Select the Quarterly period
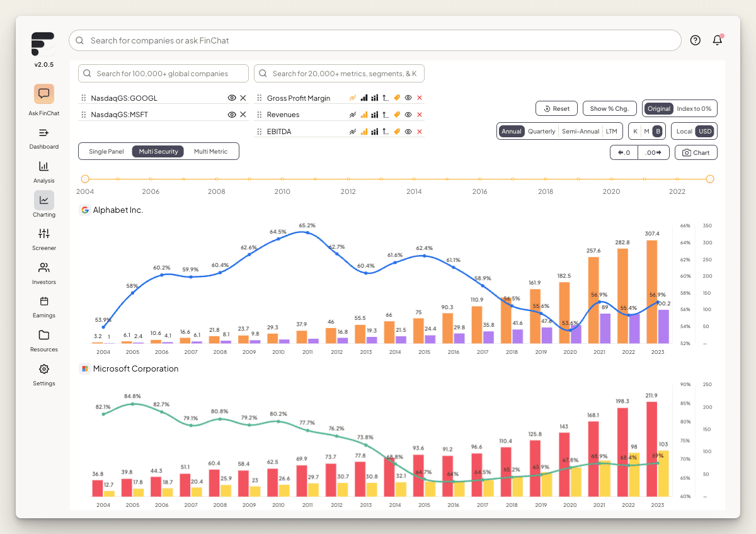This screenshot has height=534, width=756. pos(542,131)
